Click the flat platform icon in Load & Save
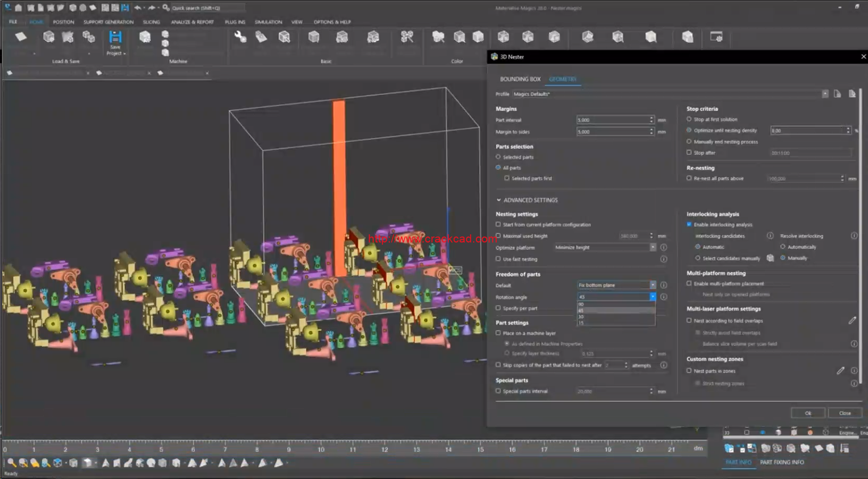The width and height of the screenshot is (868, 479). (x=21, y=37)
